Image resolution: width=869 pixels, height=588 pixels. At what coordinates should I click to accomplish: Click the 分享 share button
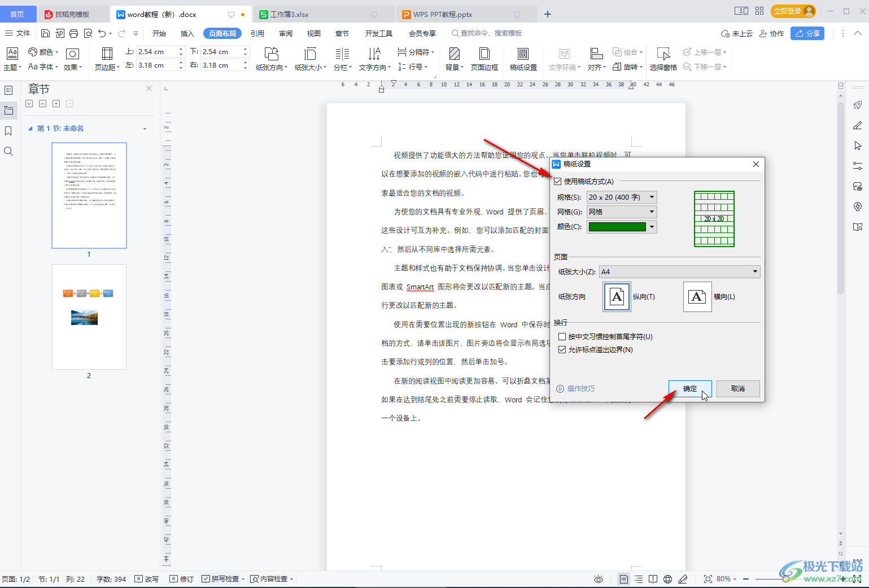[x=807, y=33]
